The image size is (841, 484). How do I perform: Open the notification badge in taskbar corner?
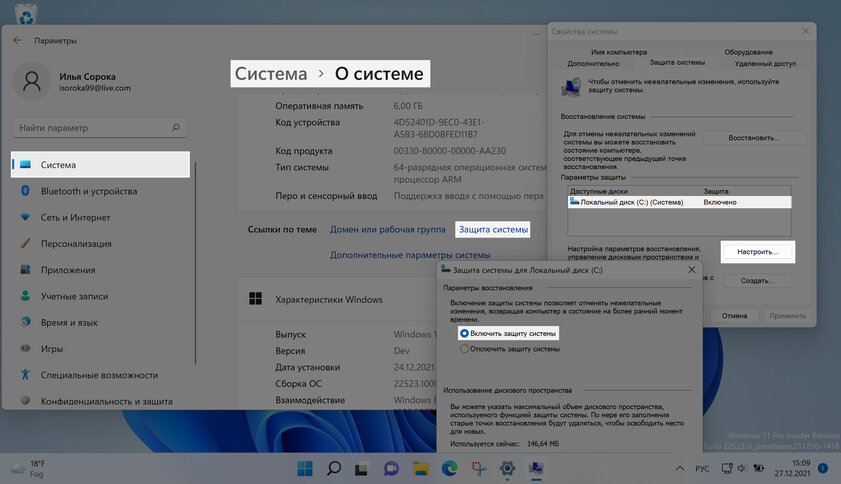pyautogui.click(x=823, y=468)
